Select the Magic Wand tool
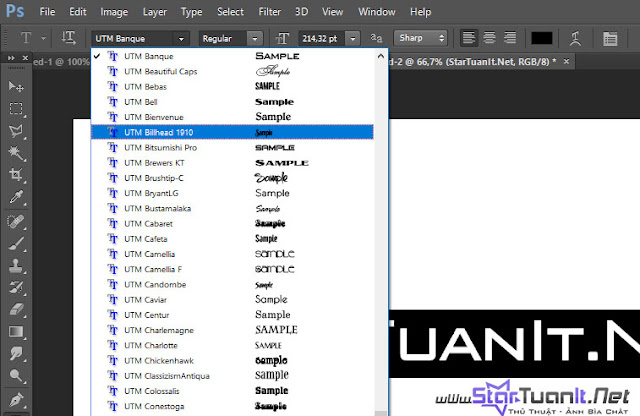The image size is (640, 416). [16, 153]
